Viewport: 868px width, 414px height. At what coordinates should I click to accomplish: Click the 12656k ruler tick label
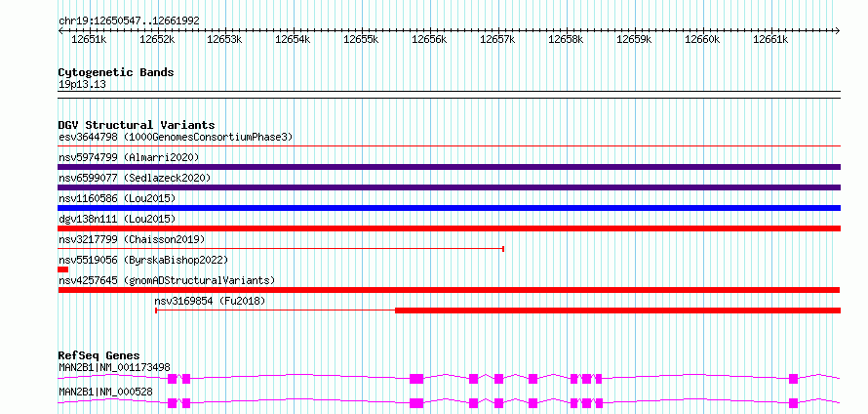(x=429, y=39)
